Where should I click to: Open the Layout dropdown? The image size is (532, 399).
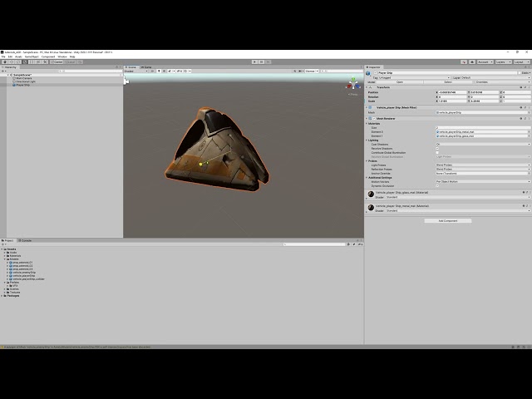[522, 62]
